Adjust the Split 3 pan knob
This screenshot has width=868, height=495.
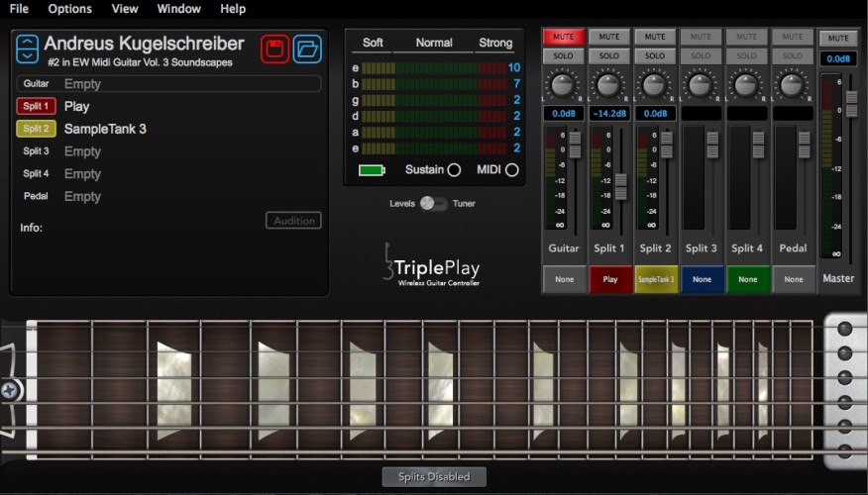point(701,84)
